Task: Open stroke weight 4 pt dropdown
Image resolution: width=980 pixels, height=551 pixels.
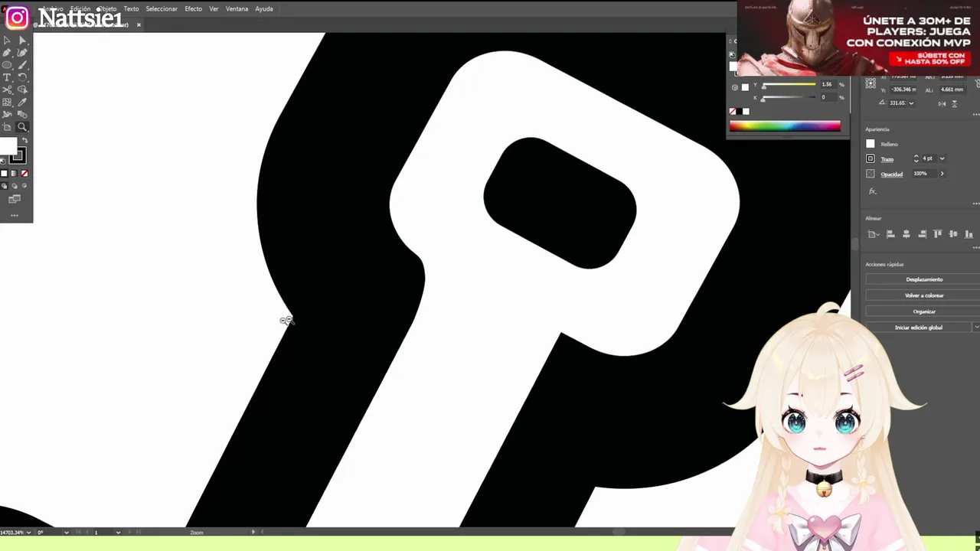Action: coord(942,158)
